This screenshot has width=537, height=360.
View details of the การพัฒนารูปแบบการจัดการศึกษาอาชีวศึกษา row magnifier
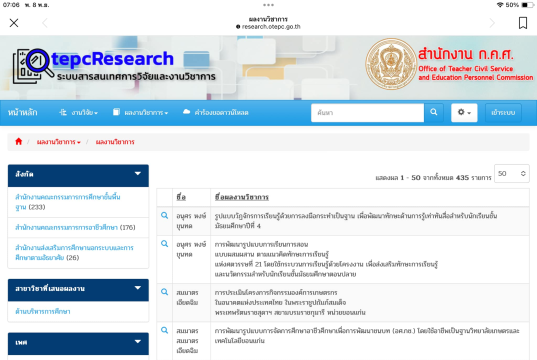[164, 330]
